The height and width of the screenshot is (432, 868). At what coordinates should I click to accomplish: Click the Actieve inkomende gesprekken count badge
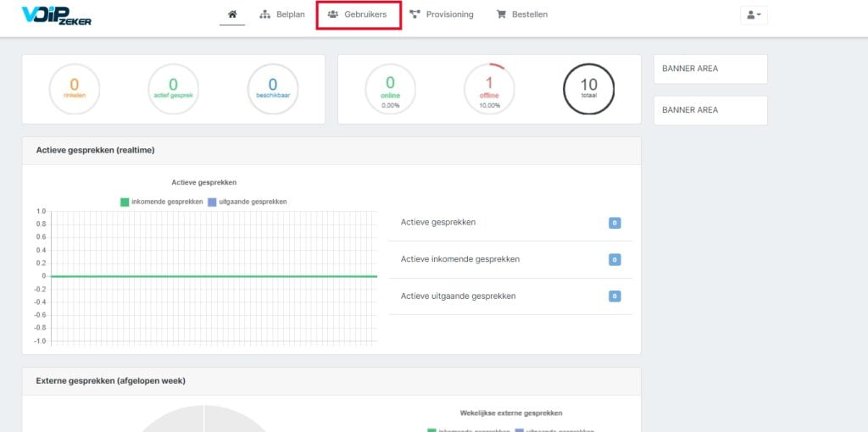click(x=615, y=259)
